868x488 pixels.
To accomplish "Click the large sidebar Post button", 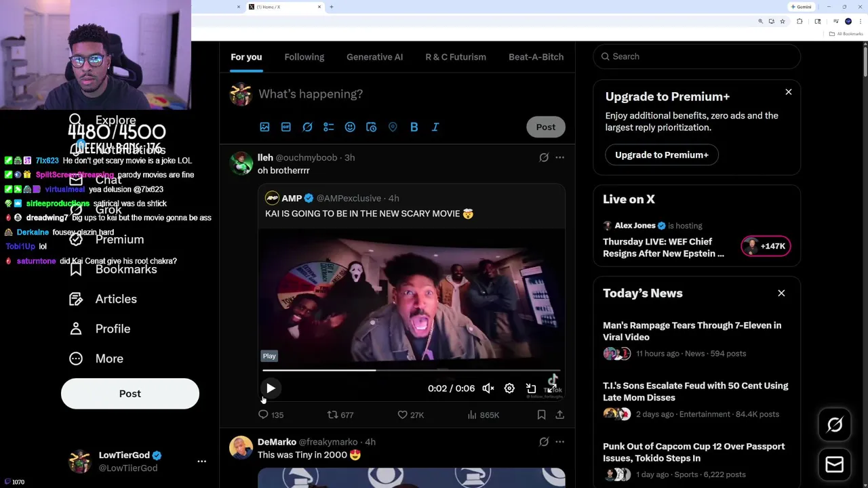I will pyautogui.click(x=130, y=394).
